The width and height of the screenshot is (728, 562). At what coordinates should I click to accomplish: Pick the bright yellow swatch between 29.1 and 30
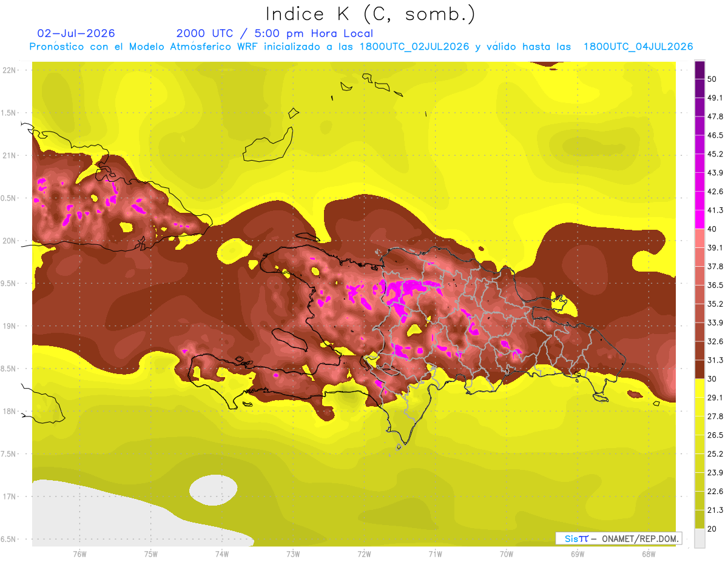700,388
